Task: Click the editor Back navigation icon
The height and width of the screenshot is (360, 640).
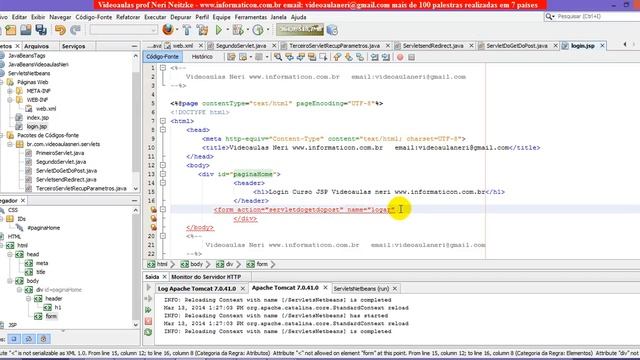Action: point(243,57)
